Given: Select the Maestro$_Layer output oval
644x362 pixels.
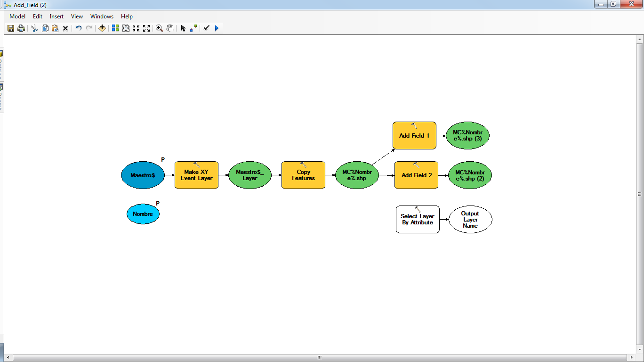Looking at the screenshot, I should coord(250,175).
